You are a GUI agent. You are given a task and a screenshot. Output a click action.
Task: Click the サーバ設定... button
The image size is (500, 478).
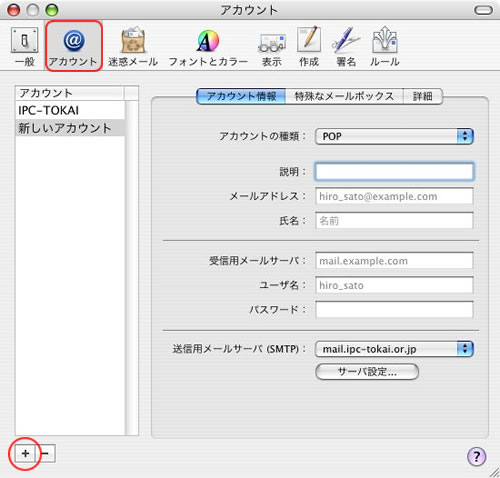(367, 371)
